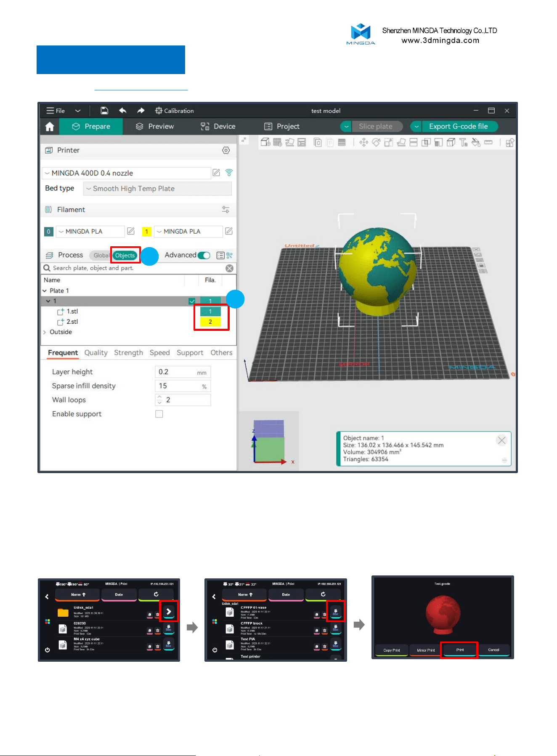Collapse object 1 in the object tree
The width and height of the screenshot is (557, 756).
tap(48, 301)
